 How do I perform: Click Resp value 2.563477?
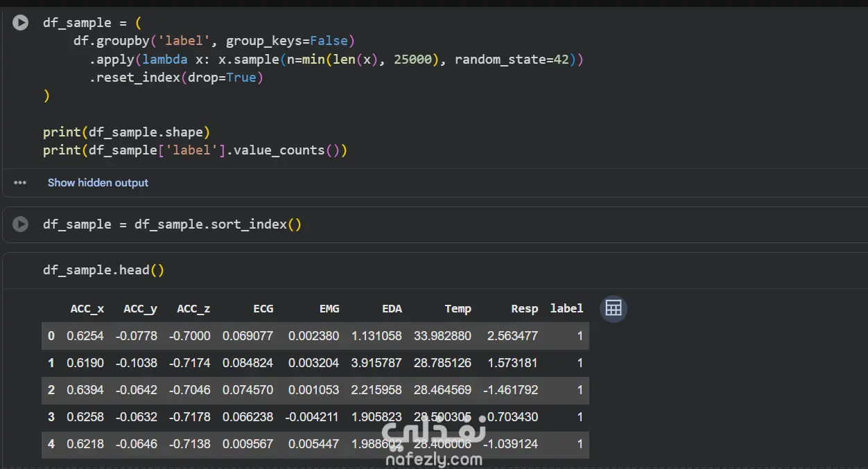(512, 336)
